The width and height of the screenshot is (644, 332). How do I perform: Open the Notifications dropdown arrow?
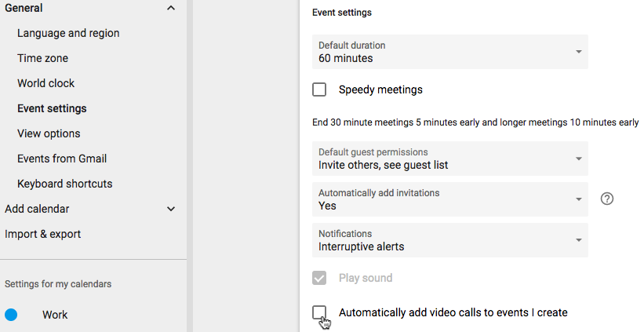tap(578, 240)
